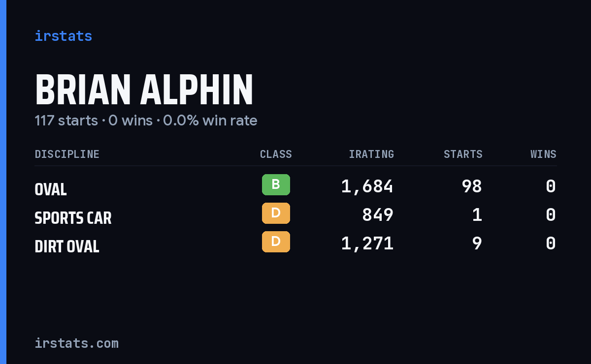The width and height of the screenshot is (591, 364).
Task: Sort by the Class column header
Action: [276, 154]
